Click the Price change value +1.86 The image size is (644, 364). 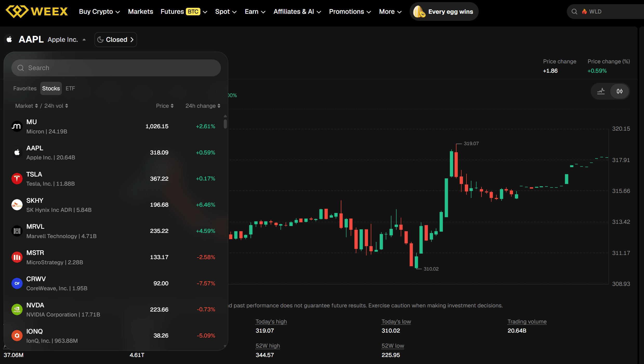(550, 71)
